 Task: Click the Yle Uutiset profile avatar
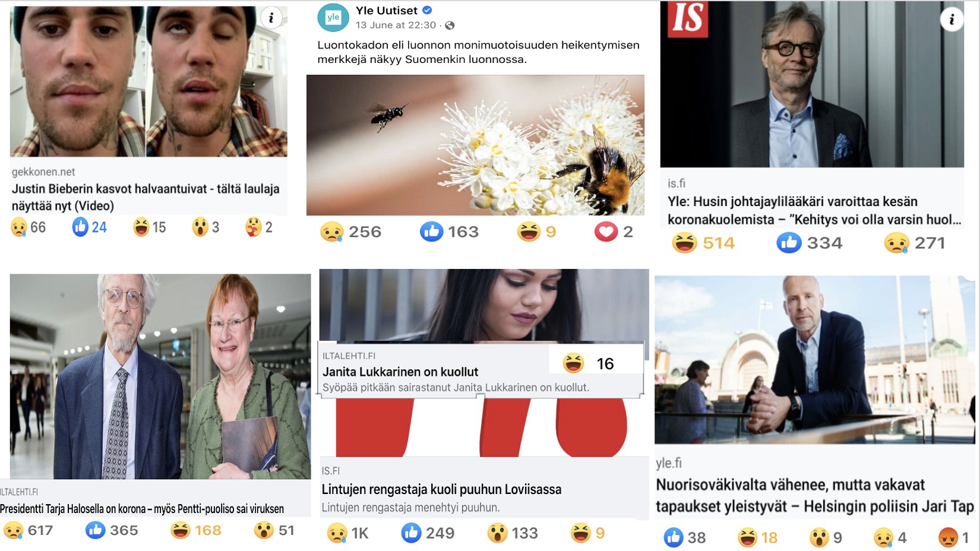[333, 18]
